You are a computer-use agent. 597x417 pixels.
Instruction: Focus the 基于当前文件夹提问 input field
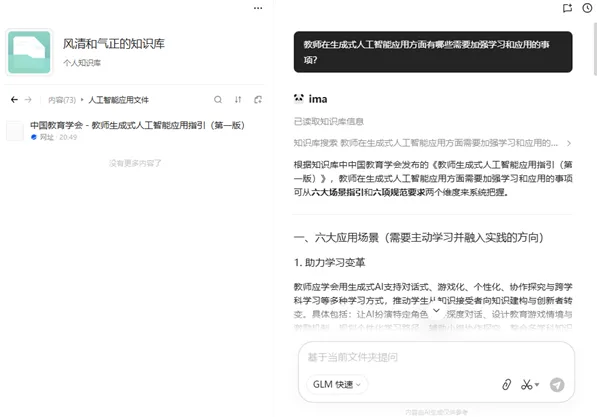pyautogui.click(x=436, y=357)
